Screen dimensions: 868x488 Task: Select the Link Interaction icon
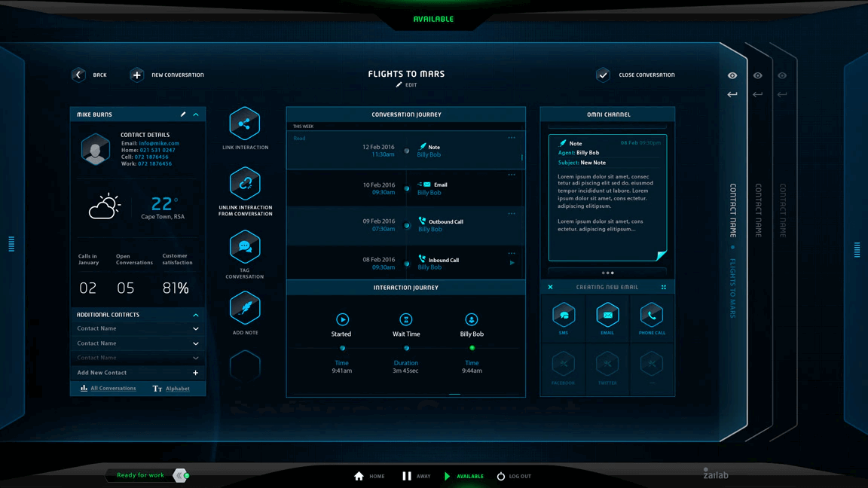[x=244, y=124]
